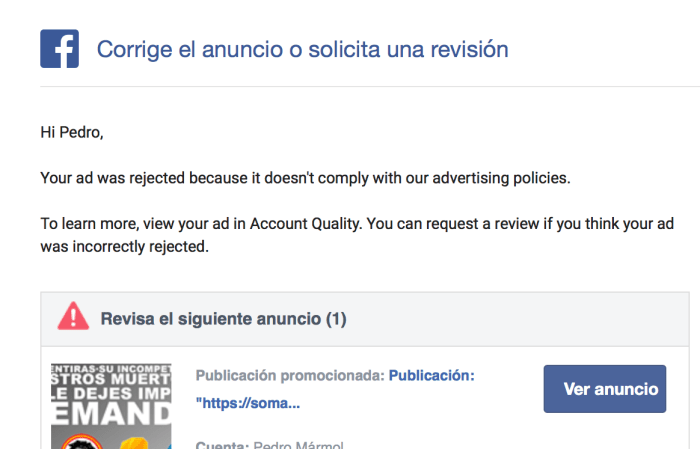Click the Hi Pedro greeting text
The image size is (700, 449).
tap(71, 131)
